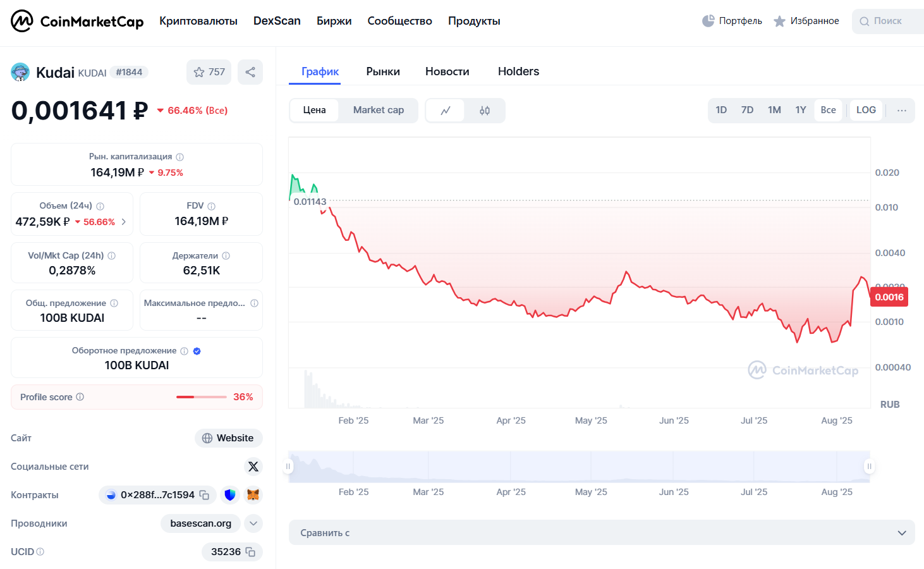Open the X social network link
This screenshot has width=924, height=569.
tap(253, 467)
